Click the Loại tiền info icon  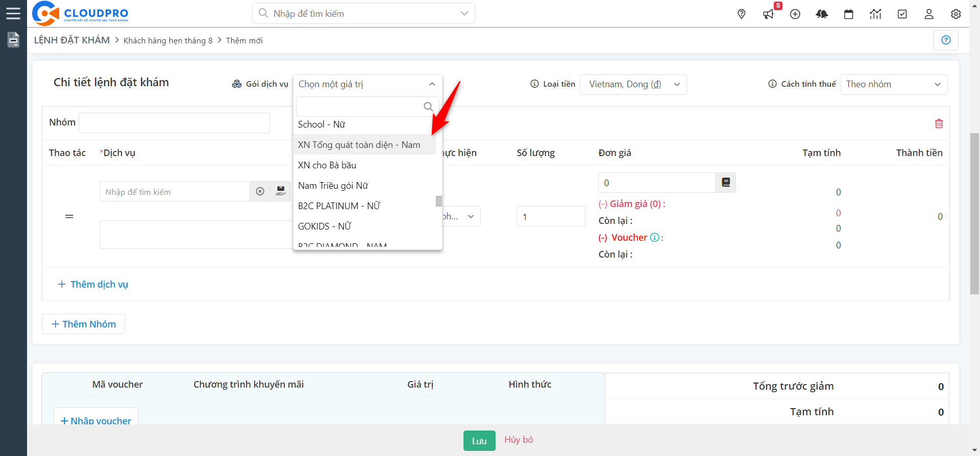pyautogui.click(x=534, y=84)
